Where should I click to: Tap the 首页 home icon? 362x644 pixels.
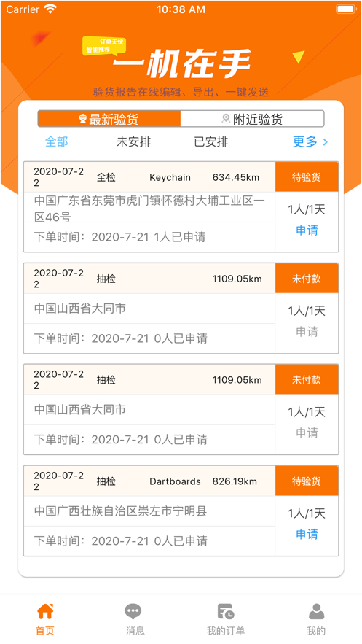coord(45,612)
